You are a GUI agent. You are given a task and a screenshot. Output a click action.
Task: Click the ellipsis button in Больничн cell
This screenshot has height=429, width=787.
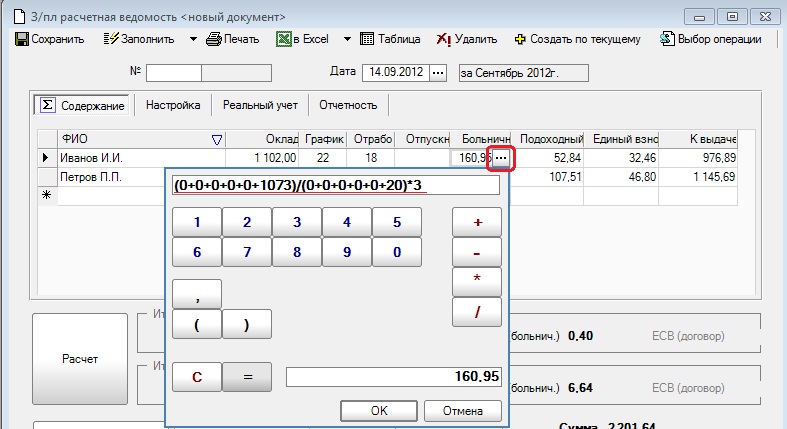[501, 158]
